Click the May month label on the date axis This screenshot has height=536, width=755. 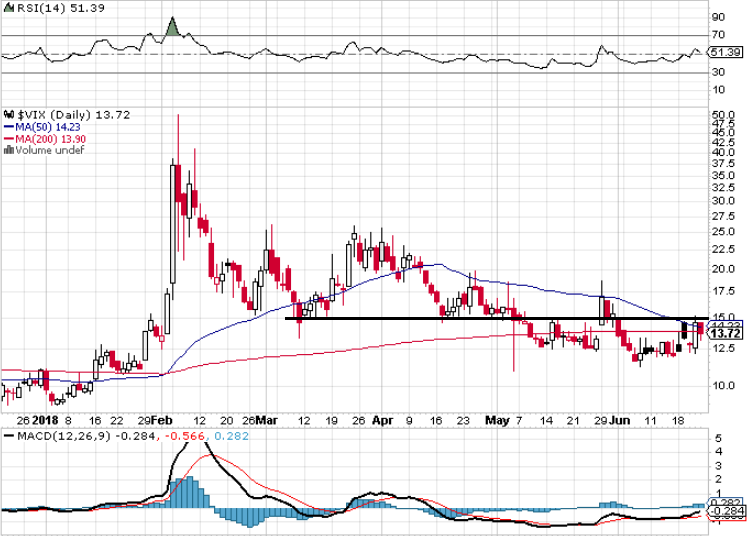point(497,420)
